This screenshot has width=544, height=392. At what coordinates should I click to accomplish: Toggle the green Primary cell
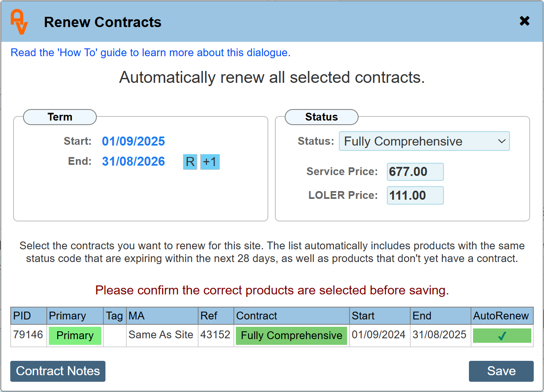click(75, 336)
